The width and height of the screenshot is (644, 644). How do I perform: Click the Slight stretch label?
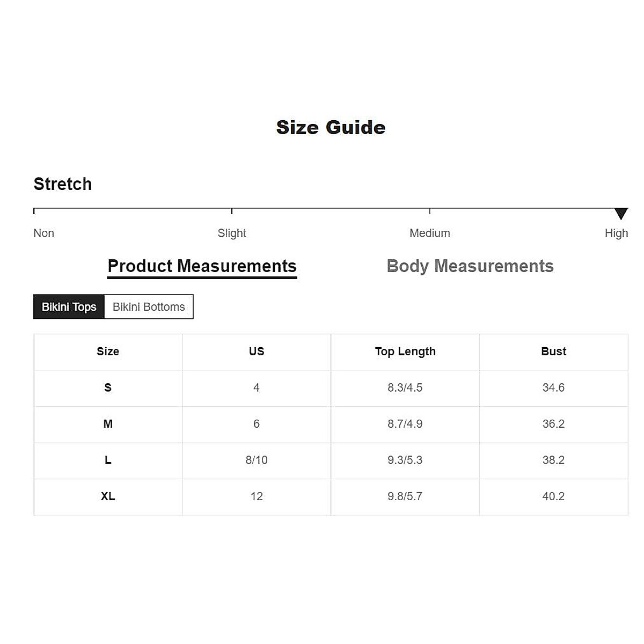pos(232,233)
